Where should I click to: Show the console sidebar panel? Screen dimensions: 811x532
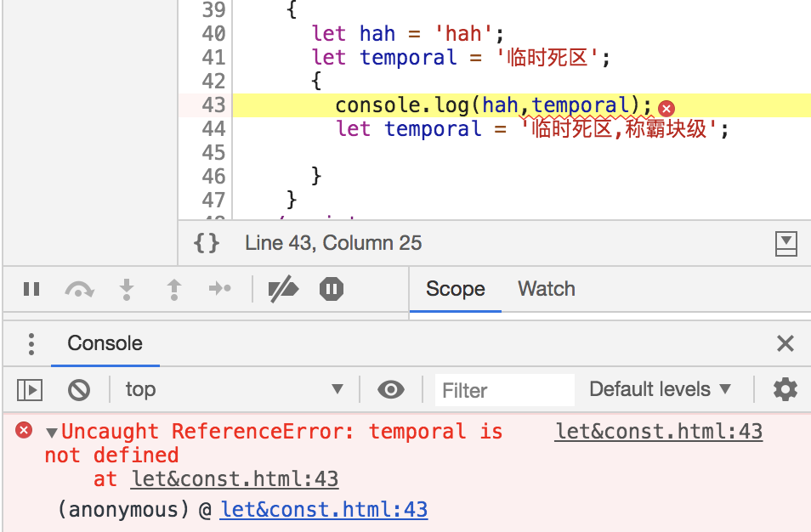click(30, 390)
